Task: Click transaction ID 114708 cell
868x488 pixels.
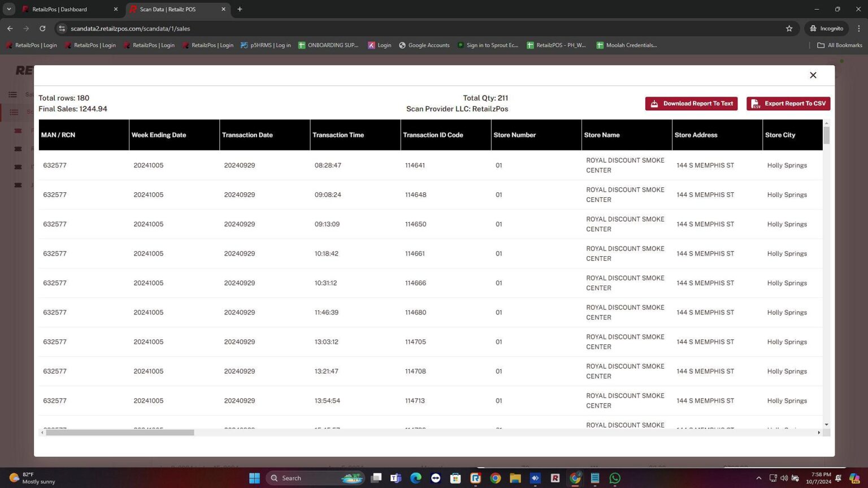Action: (415, 372)
